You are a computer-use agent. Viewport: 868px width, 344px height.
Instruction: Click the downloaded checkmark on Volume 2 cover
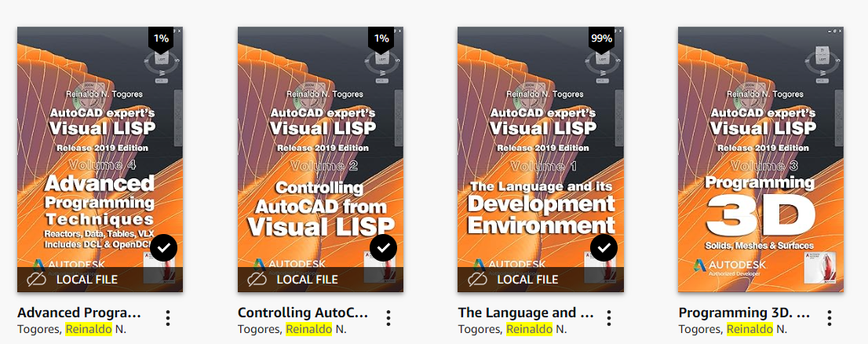point(384,248)
